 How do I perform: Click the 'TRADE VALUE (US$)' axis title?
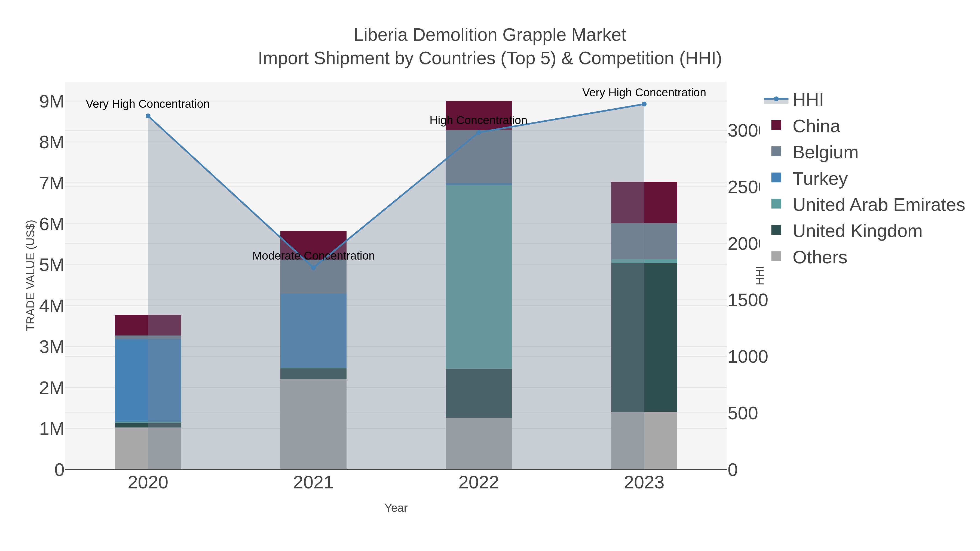tap(30, 275)
